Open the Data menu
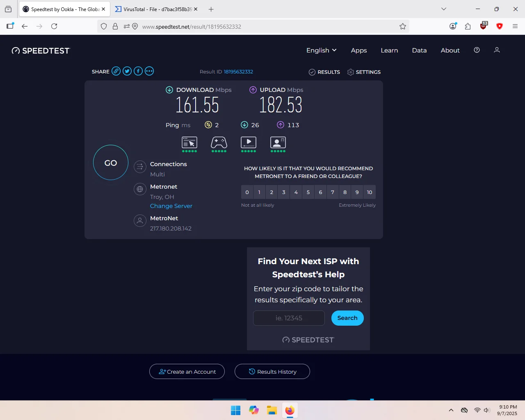Screen dimensions: 525x420 419,50
